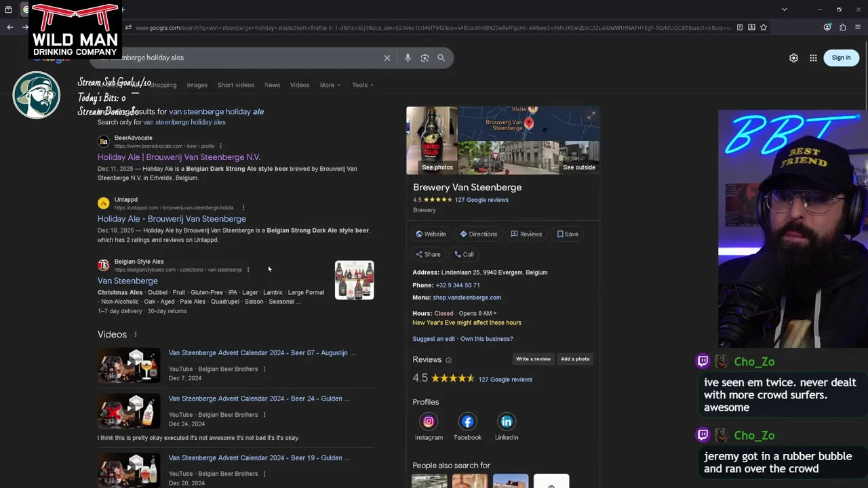The image size is (868, 488).
Task: Expand the map with the fullscreen icon
Action: tap(591, 116)
